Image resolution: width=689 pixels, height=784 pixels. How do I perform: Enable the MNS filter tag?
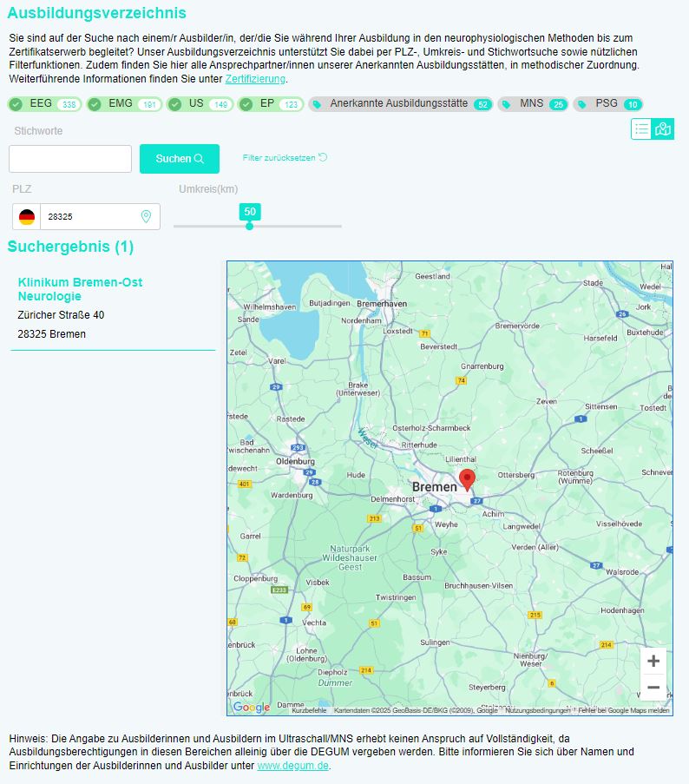pos(533,104)
